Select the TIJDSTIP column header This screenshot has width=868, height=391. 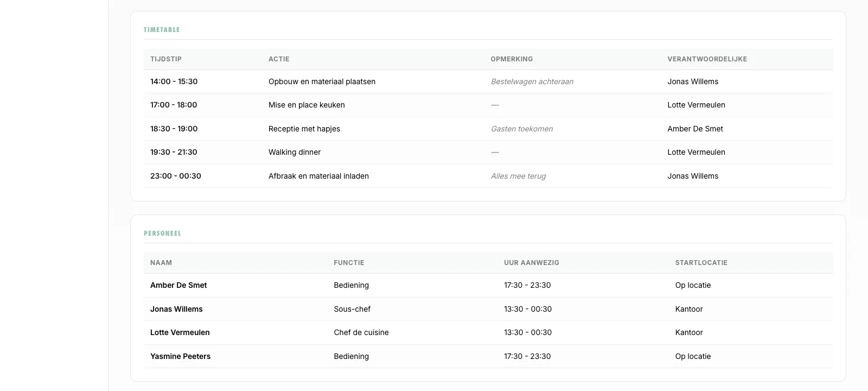pyautogui.click(x=166, y=59)
